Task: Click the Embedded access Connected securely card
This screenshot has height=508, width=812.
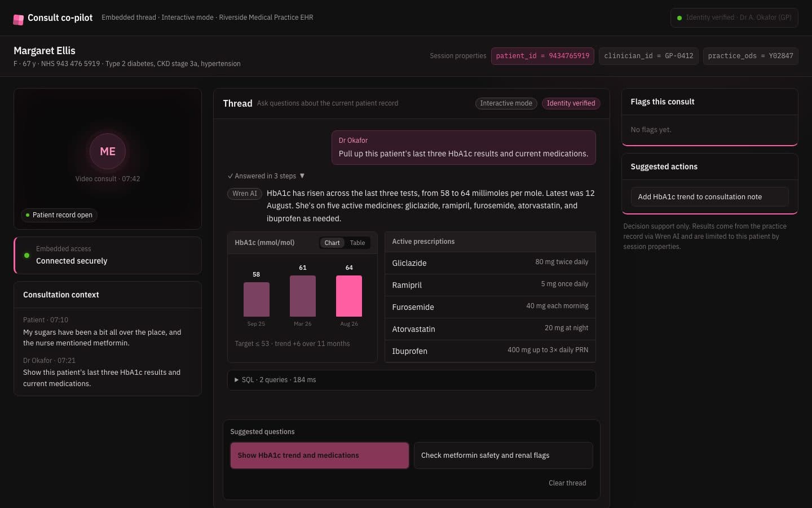Action: tap(108, 255)
